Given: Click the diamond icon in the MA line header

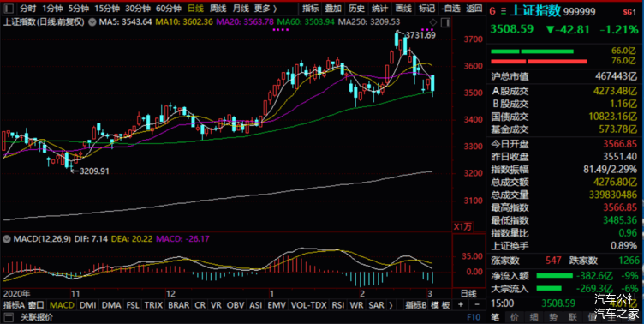Looking at the screenshot, I should pyautogui.click(x=433, y=22).
